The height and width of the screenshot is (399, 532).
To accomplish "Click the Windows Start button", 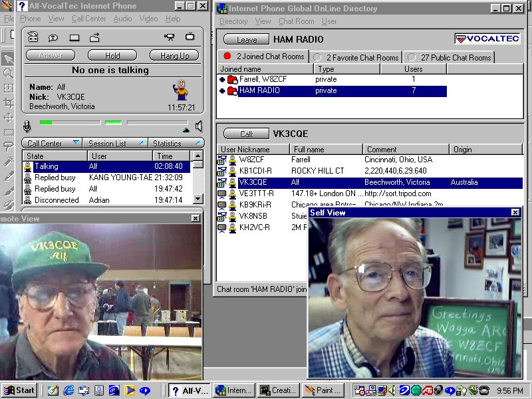I will coord(19,390).
